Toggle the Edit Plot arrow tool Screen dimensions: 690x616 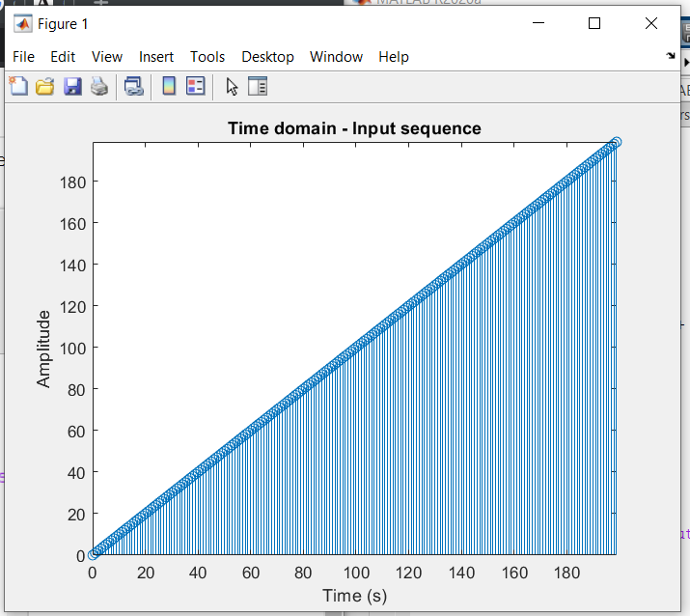[x=232, y=87]
